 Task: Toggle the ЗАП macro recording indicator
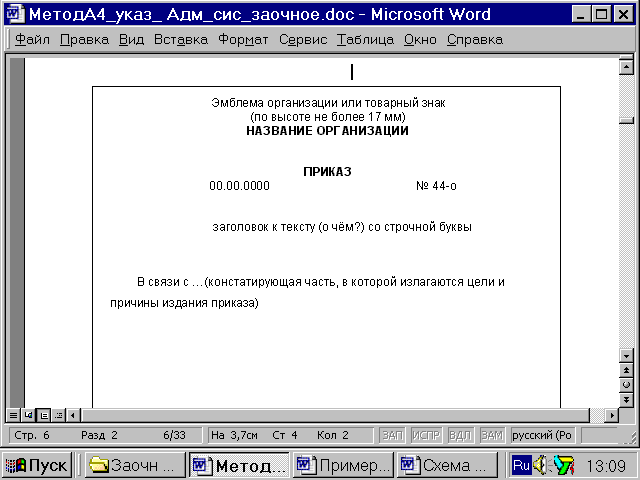point(392,436)
